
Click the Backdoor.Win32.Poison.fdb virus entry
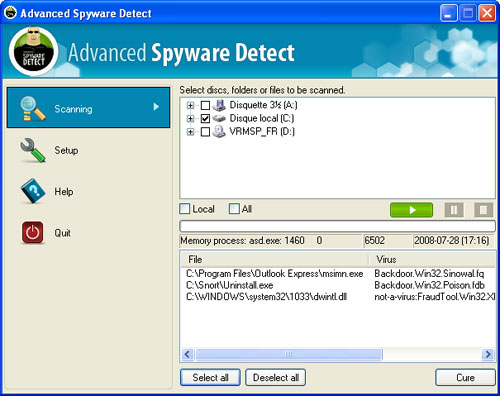[x=429, y=285]
